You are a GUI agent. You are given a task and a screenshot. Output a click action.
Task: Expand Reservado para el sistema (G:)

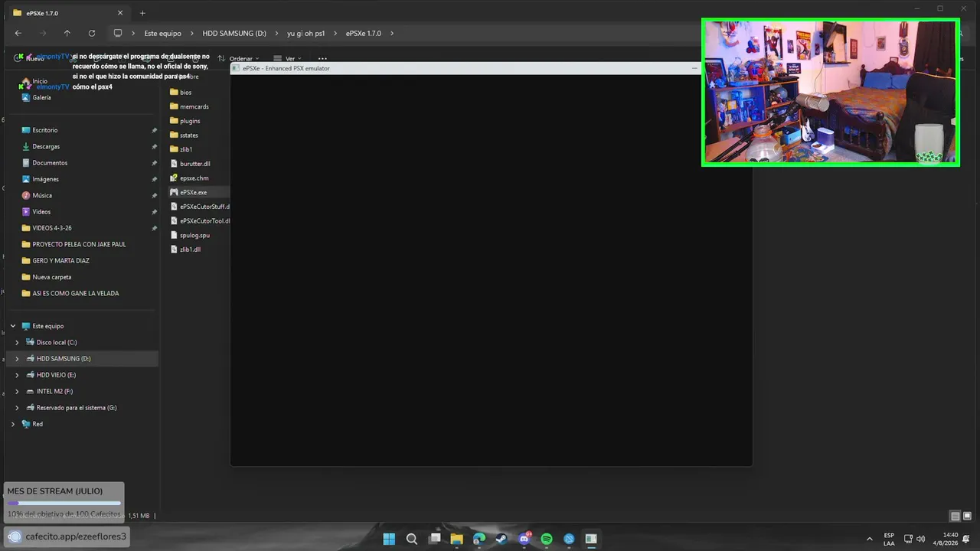click(x=17, y=408)
